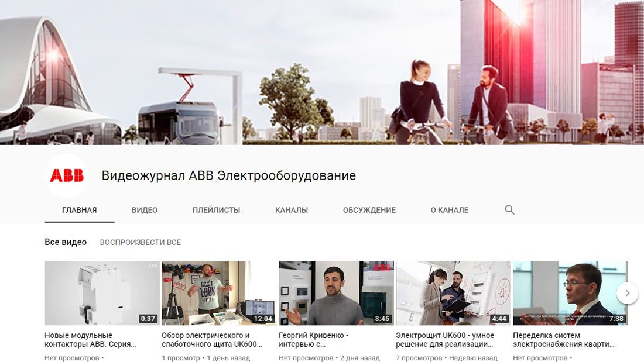Viewport: 644px width, 362px height.
Task: Click title Обзор электрического и слаботочного щита
Action: coord(212,340)
